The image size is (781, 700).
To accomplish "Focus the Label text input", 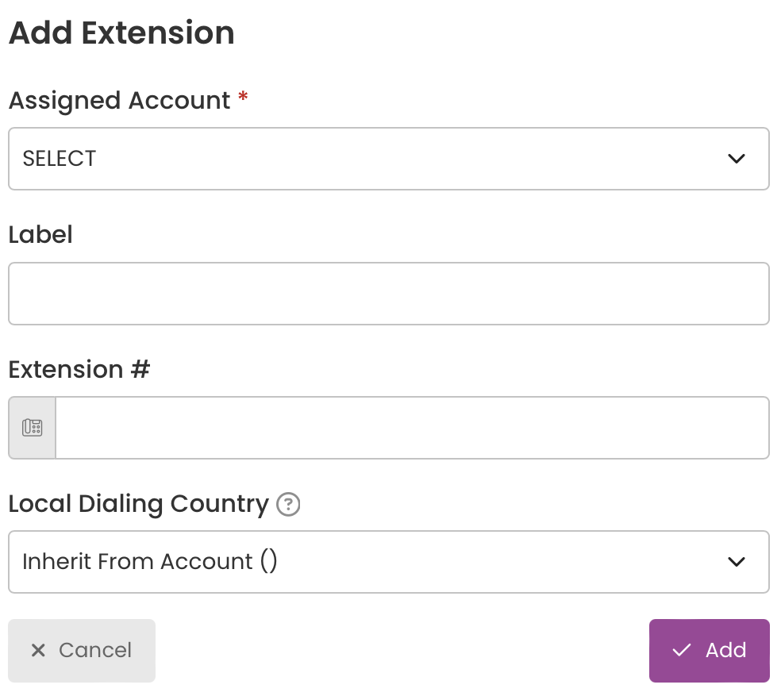I will point(389,294).
